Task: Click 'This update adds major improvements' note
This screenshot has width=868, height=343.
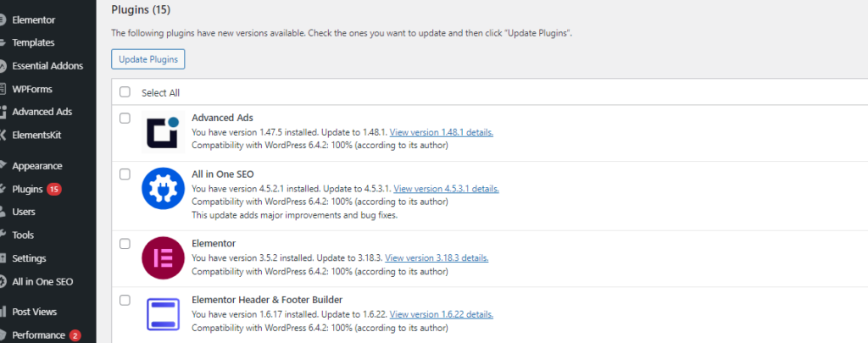Action: (x=294, y=216)
